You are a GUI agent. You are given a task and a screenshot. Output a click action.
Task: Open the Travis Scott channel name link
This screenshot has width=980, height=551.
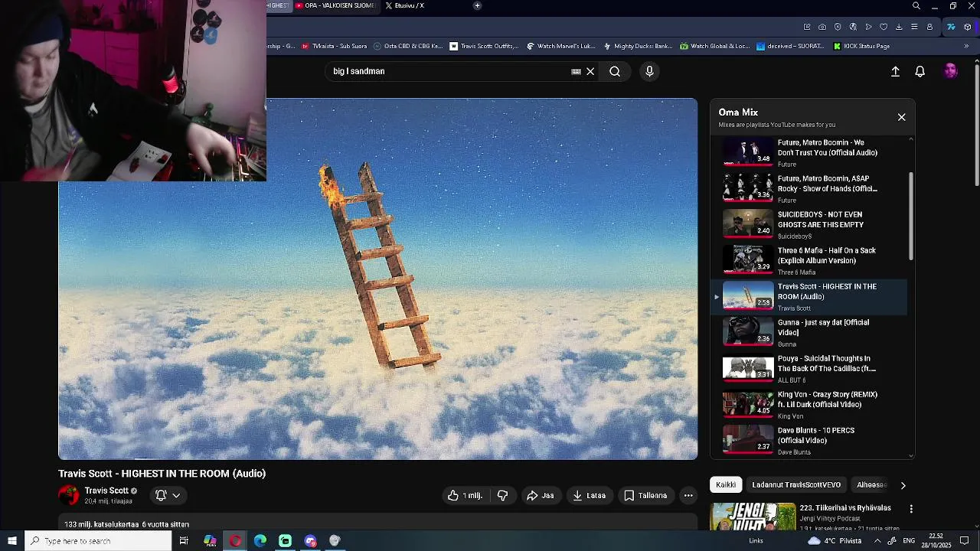coord(106,491)
